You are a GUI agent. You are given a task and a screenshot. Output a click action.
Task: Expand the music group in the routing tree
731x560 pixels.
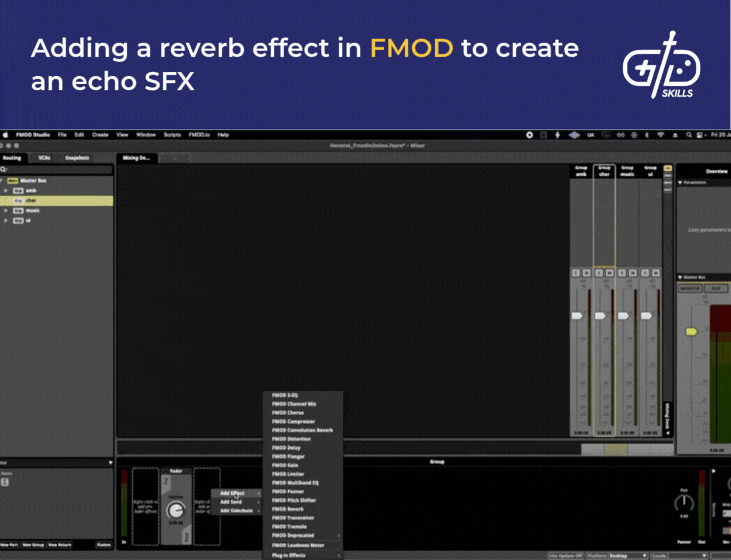pyautogui.click(x=6, y=211)
